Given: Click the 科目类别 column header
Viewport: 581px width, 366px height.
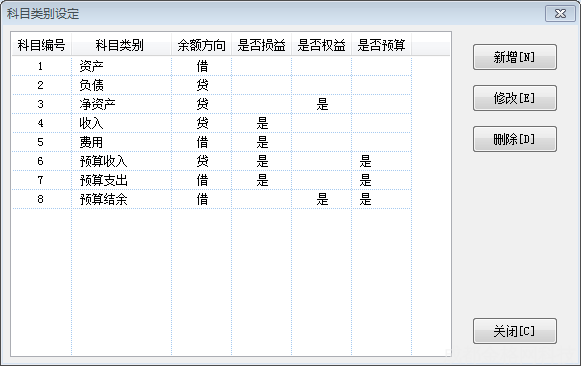Looking at the screenshot, I should [x=121, y=45].
